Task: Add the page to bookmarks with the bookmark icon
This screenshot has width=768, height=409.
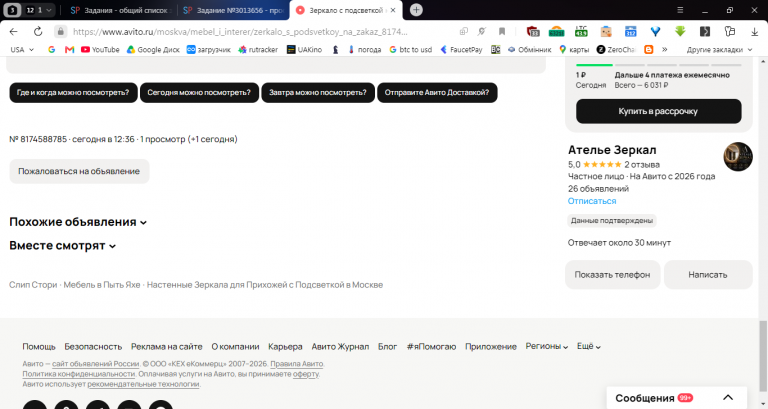Action: click(502, 31)
